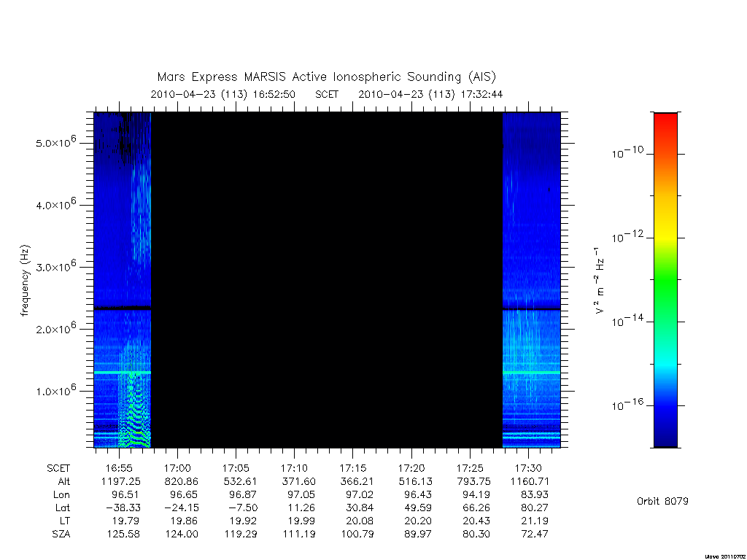Click the left spectrogram data strip near 16:55
Viewport: 747px width, 560px height.
[x=123, y=280]
